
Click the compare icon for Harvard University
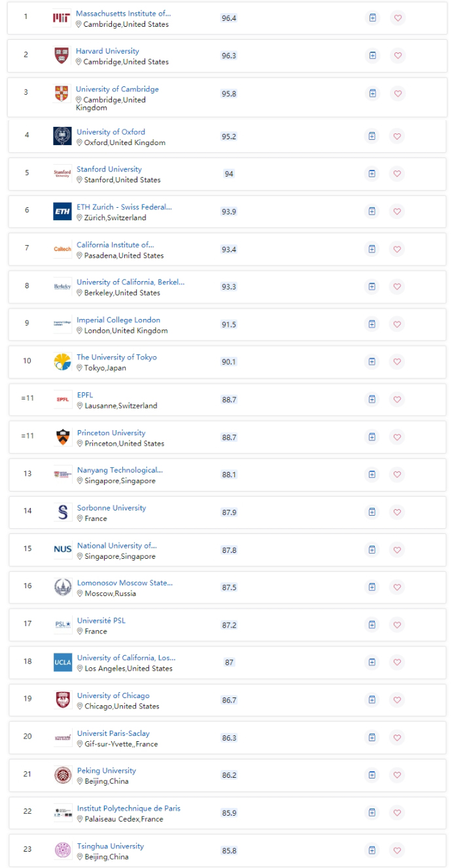372,56
